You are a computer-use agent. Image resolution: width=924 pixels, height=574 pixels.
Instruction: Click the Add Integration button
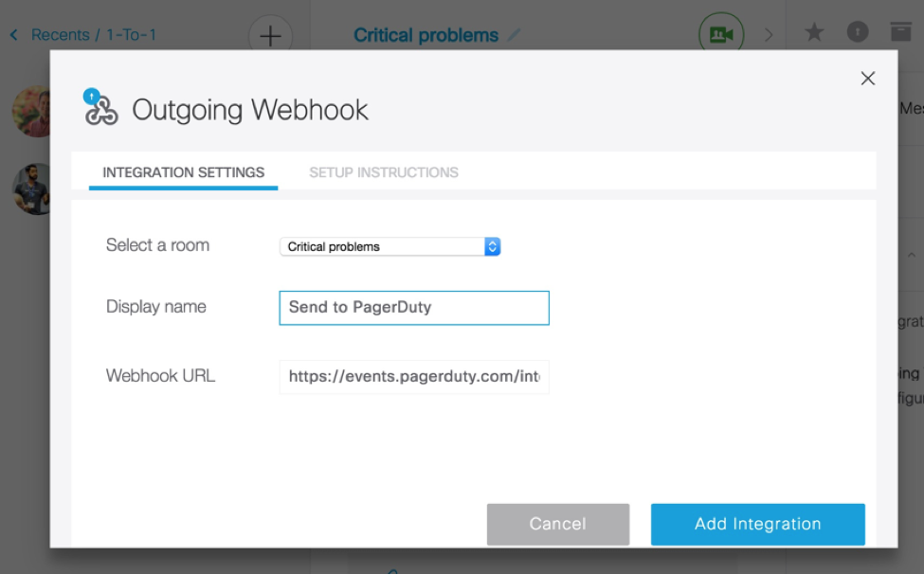pyautogui.click(x=757, y=524)
